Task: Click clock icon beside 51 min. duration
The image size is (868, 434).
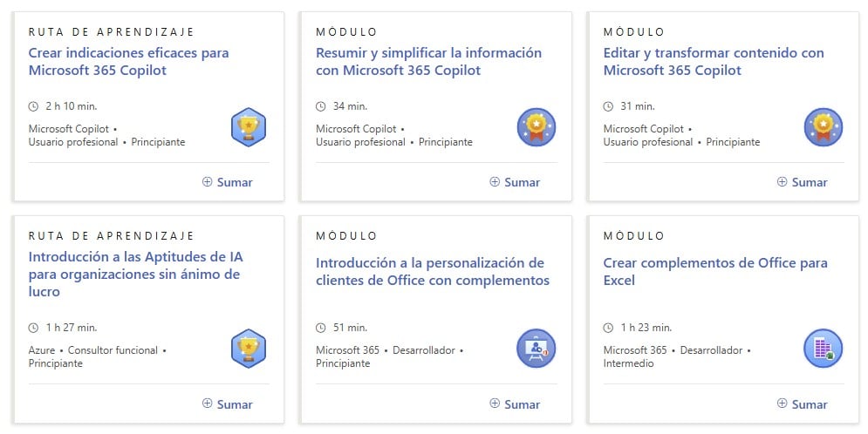Action: [x=321, y=328]
